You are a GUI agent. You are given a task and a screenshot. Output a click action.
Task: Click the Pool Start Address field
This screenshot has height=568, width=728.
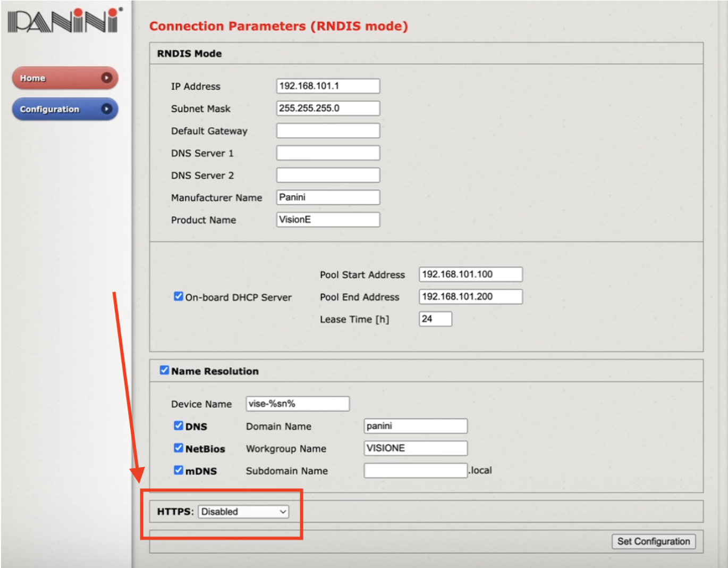[470, 274]
